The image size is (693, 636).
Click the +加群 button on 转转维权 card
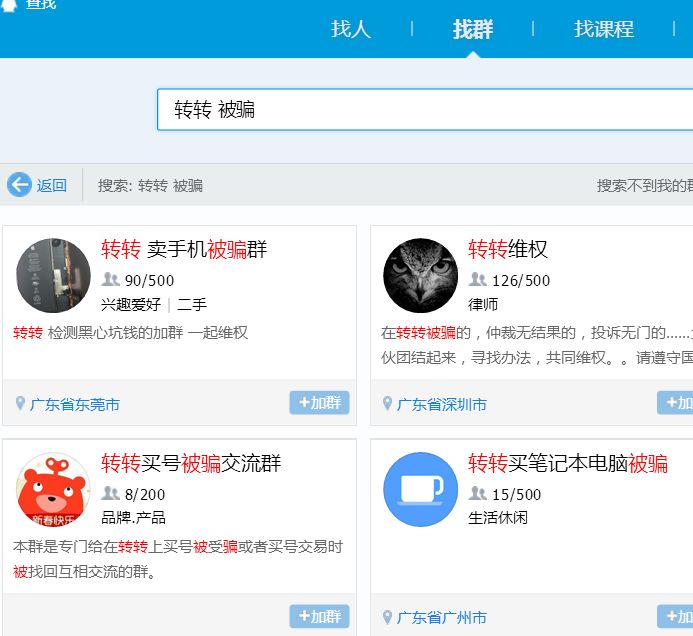tap(675, 403)
